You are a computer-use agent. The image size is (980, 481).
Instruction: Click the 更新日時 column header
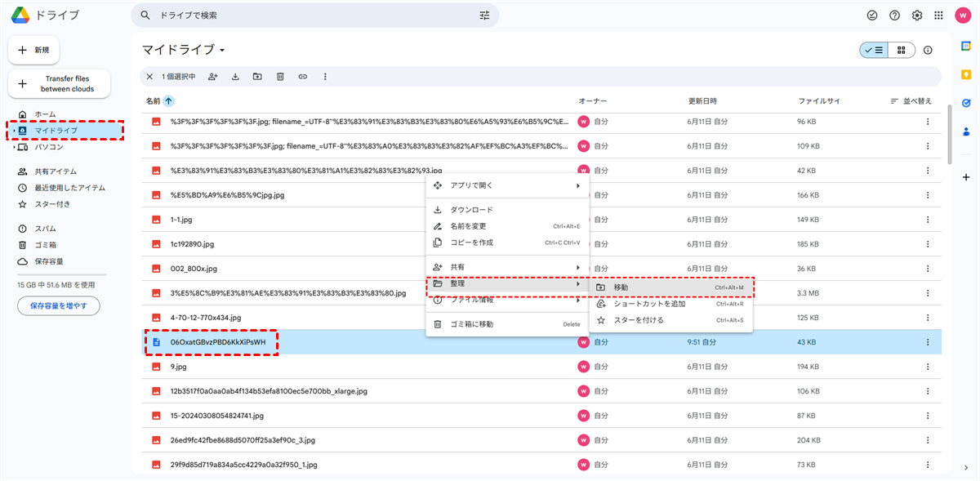point(702,101)
